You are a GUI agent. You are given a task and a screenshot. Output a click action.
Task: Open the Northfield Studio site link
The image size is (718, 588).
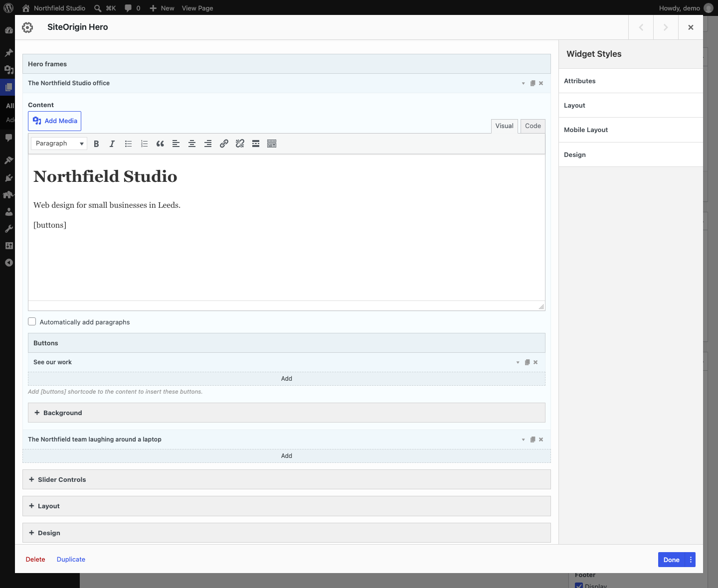pyautogui.click(x=54, y=8)
